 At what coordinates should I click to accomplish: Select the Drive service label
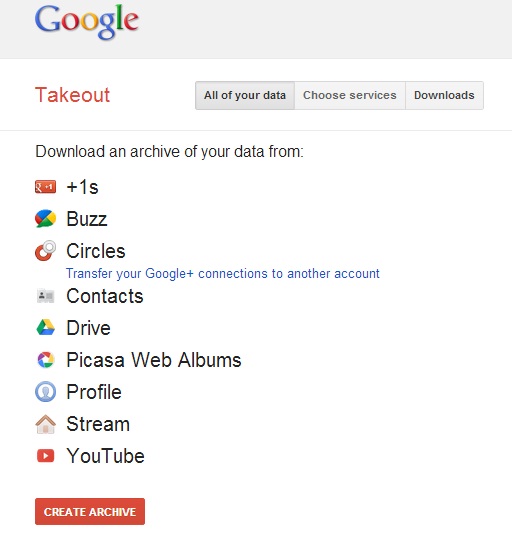(88, 328)
